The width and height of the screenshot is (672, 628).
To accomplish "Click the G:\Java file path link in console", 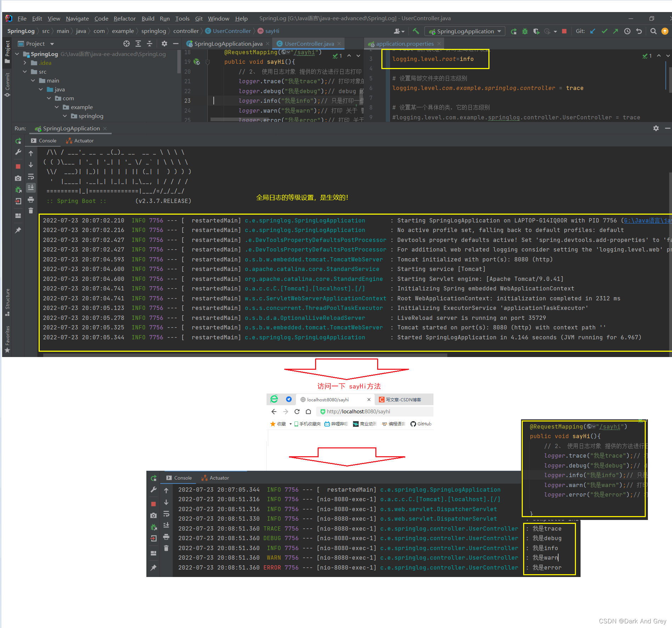I will (647, 220).
